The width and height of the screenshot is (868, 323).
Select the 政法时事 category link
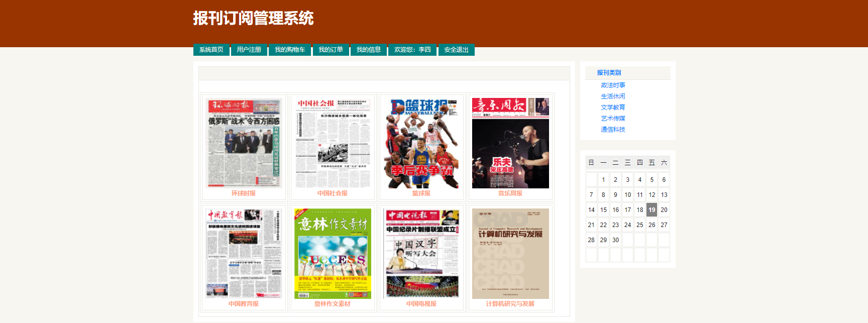pyautogui.click(x=613, y=85)
